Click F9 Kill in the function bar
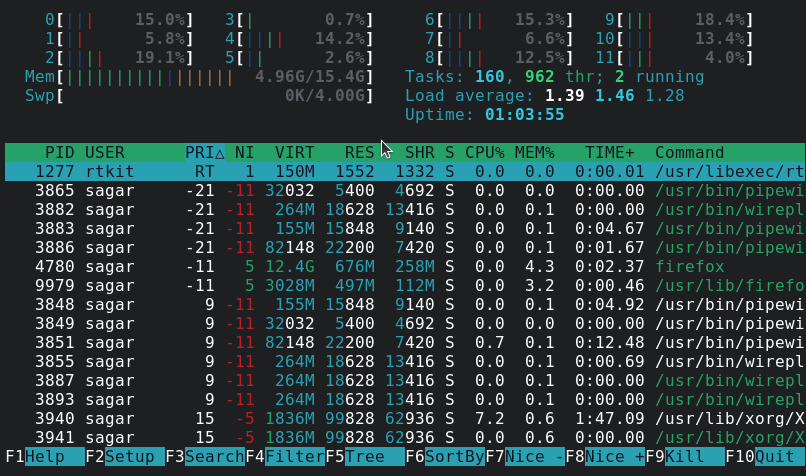The width and height of the screenshot is (806, 476). pos(684,457)
